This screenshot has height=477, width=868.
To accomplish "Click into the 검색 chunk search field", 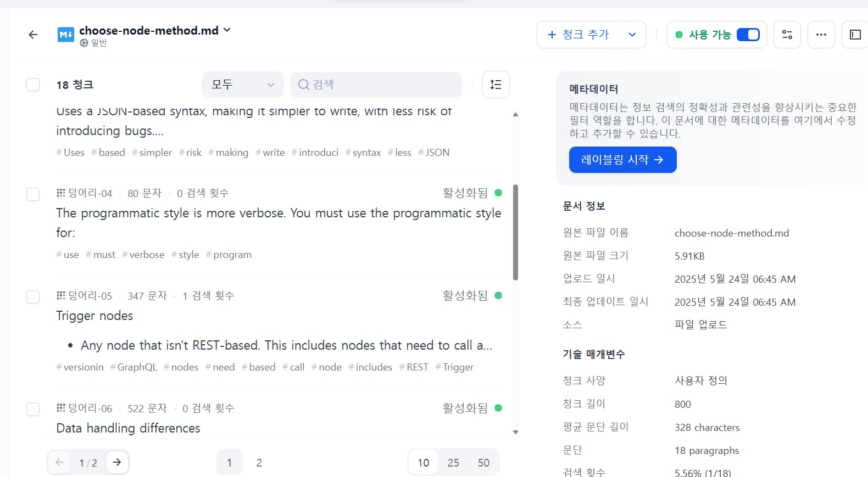I will 376,85.
